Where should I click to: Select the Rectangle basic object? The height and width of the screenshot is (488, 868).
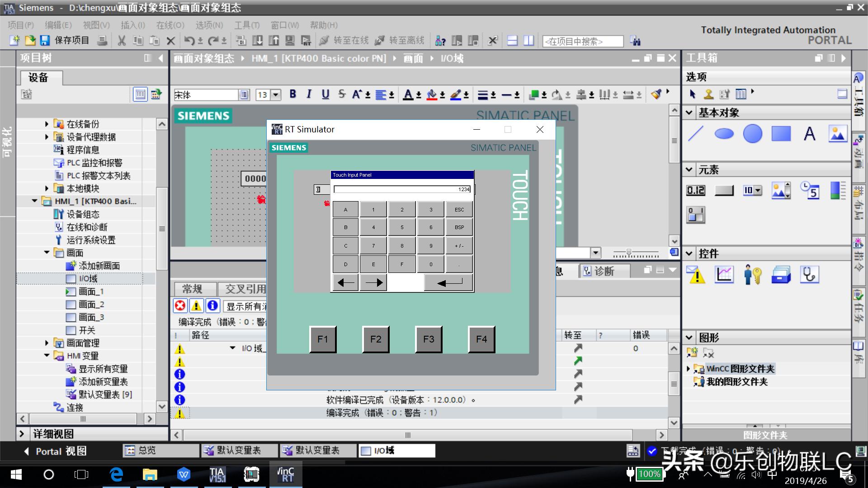point(781,134)
